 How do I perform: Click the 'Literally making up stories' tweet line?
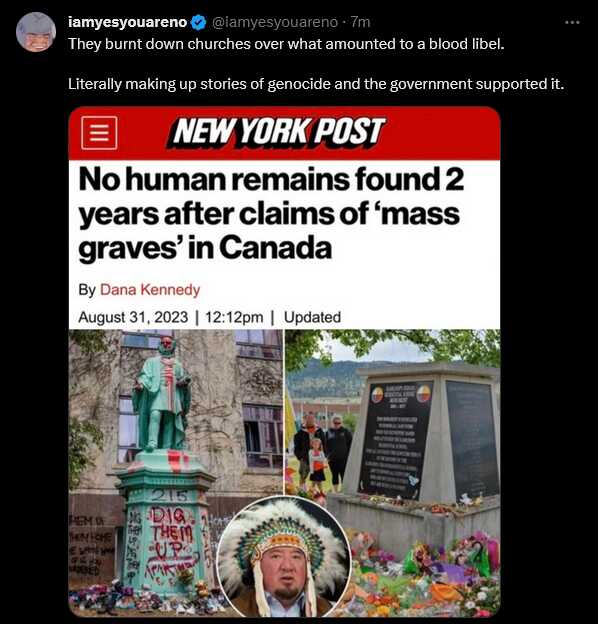(x=316, y=84)
